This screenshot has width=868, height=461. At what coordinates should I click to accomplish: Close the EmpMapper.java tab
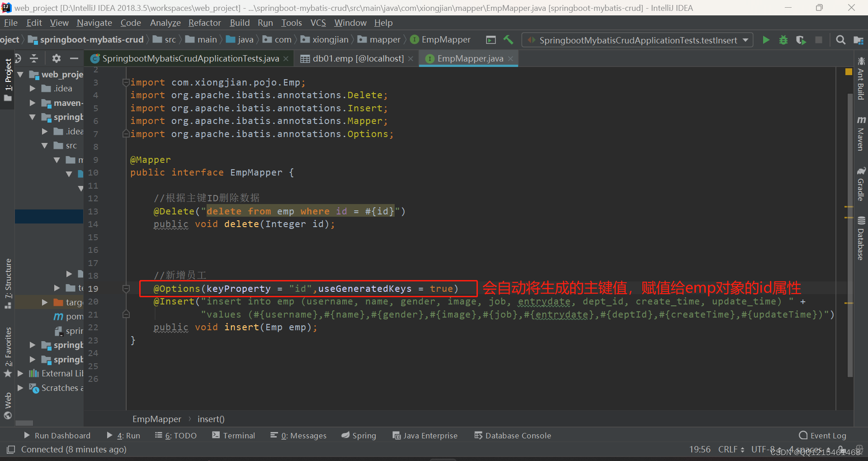pos(510,59)
